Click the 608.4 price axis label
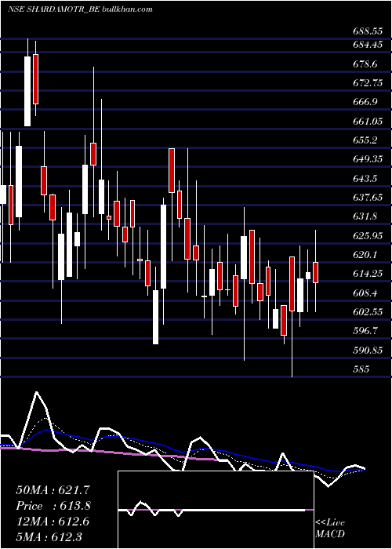Screen dimensions: 392x549 pos(365,293)
